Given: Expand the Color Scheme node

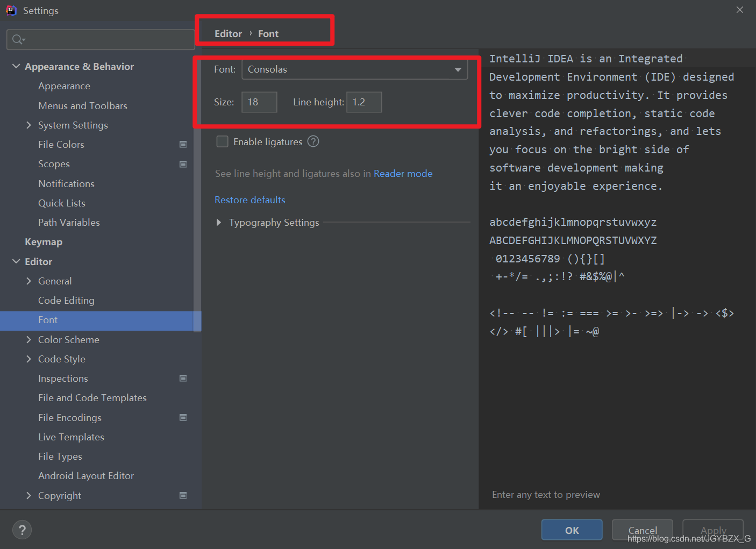Looking at the screenshot, I should tap(28, 339).
